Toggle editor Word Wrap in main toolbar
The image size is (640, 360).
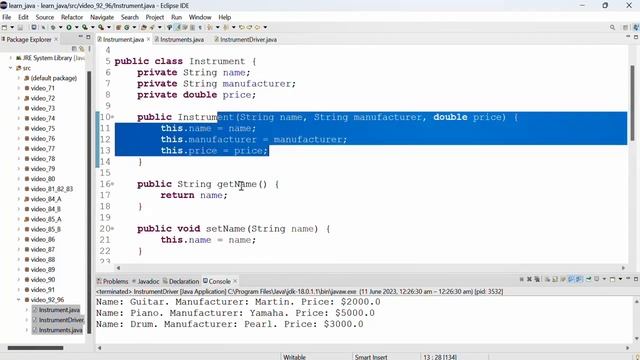[x=185, y=27]
